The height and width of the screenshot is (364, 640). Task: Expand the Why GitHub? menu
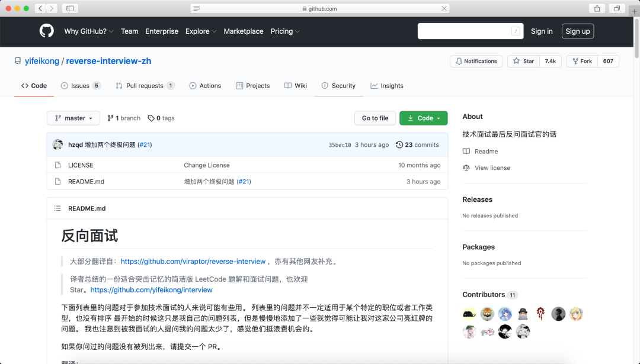click(88, 31)
